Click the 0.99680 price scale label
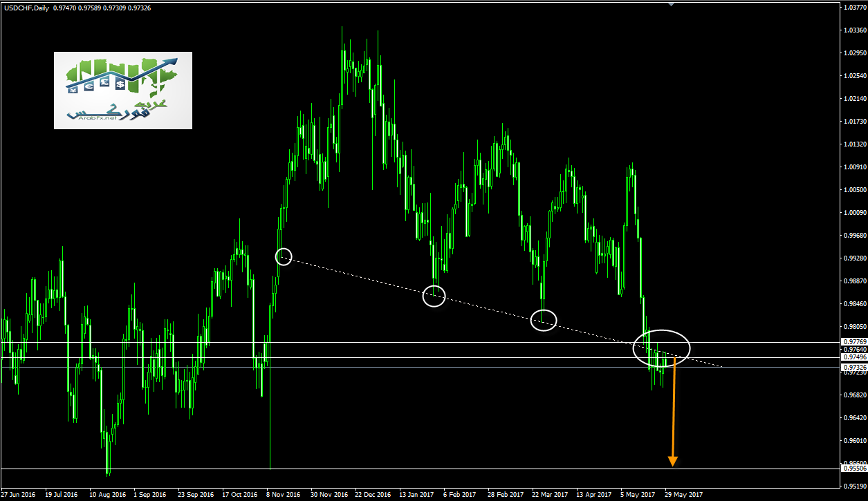Image resolution: width=868 pixels, height=501 pixels. tap(856, 236)
